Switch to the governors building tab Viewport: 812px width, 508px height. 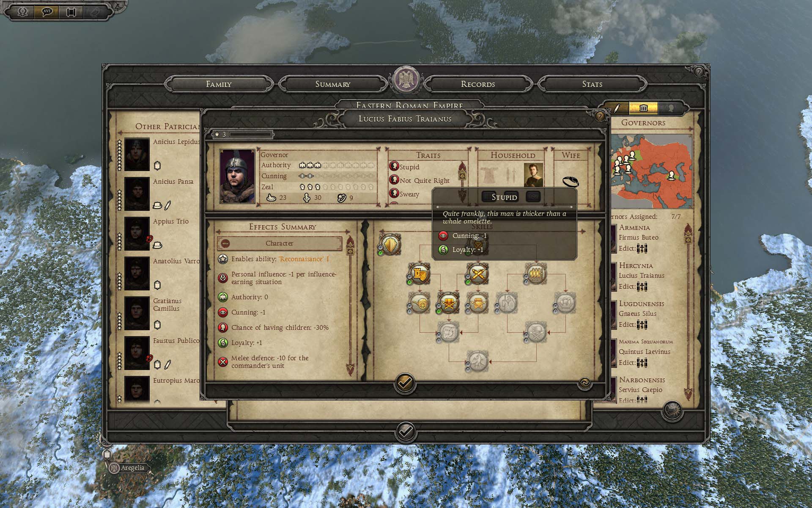pos(643,108)
